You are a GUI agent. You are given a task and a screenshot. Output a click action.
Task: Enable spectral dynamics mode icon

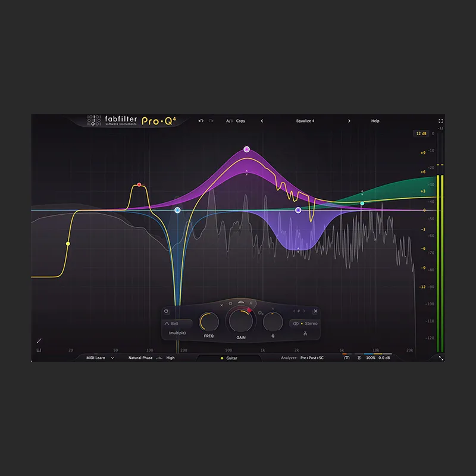click(241, 302)
